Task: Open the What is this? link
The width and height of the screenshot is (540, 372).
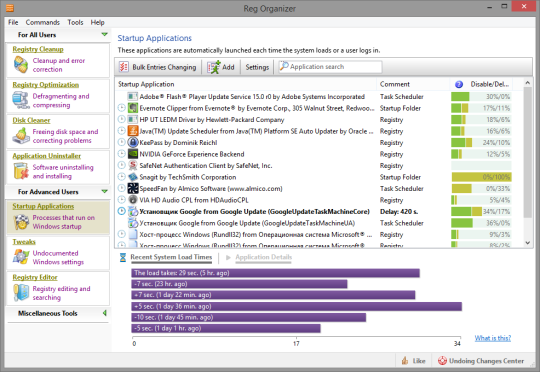Action: coord(492,338)
